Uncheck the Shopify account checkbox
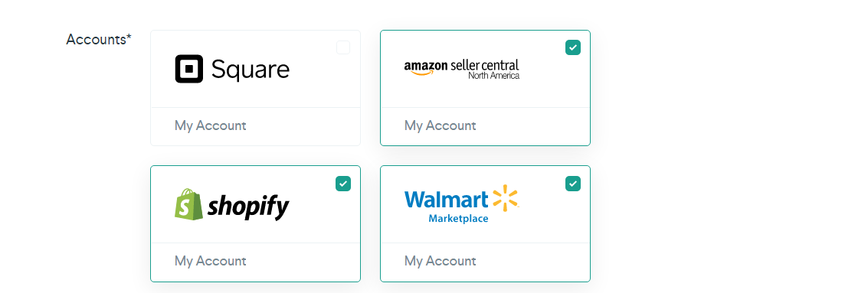The image size is (868, 293). click(343, 184)
